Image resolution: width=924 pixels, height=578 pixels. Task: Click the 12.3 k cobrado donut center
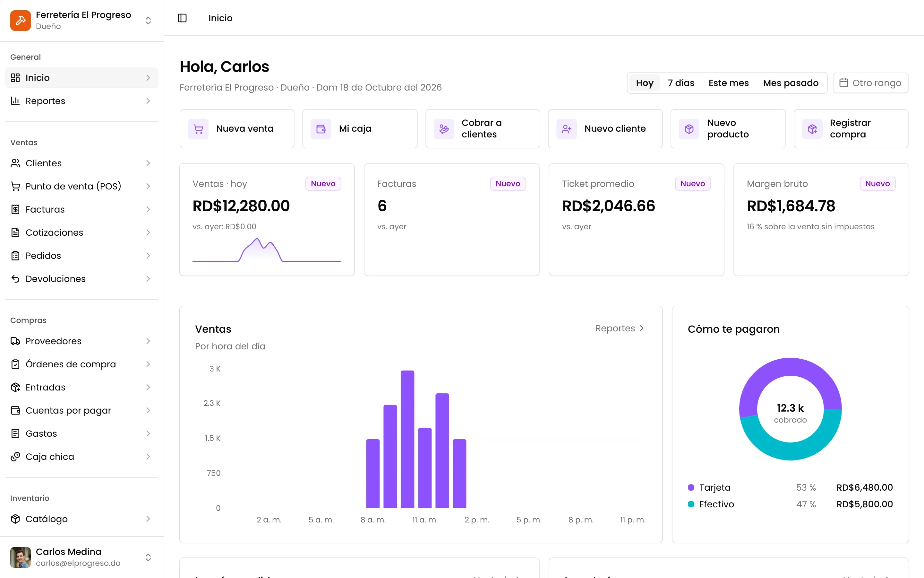[790, 413]
